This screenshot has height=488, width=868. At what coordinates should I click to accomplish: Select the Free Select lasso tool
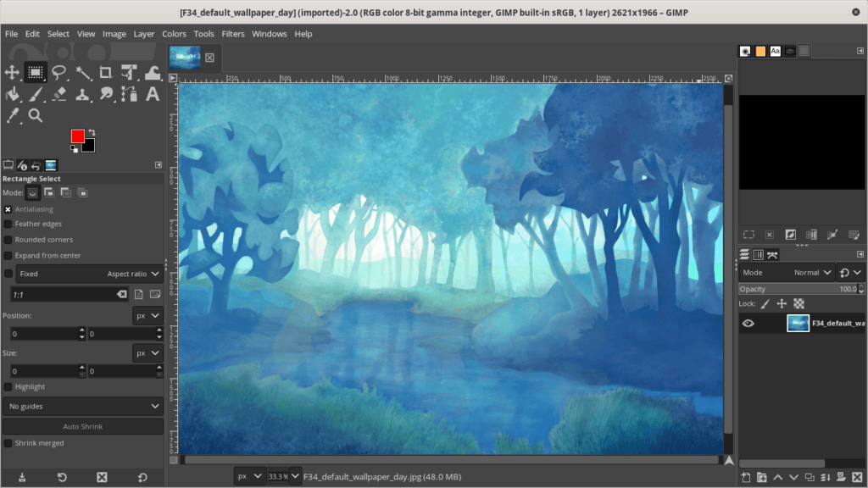[x=59, y=72]
